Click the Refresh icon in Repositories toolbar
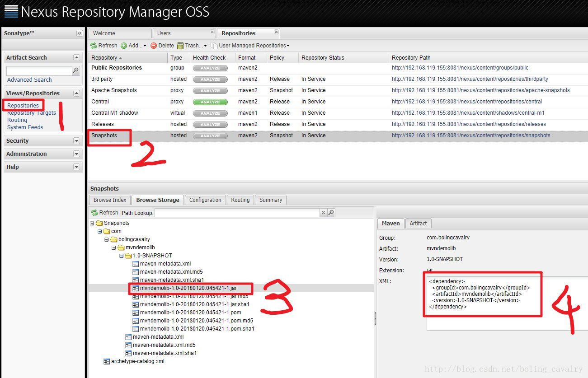This screenshot has width=588, height=378. click(x=94, y=46)
